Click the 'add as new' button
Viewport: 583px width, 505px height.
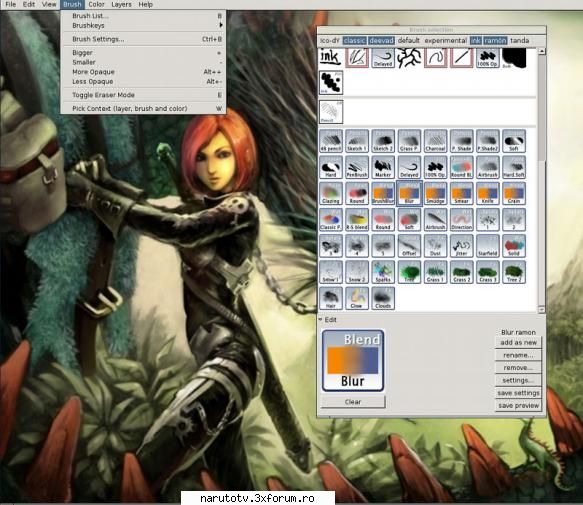coord(518,342)
